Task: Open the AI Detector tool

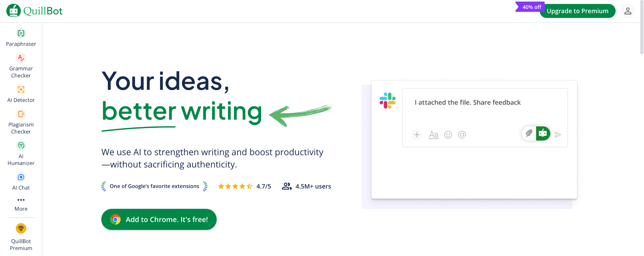Action: coord(21,94)
